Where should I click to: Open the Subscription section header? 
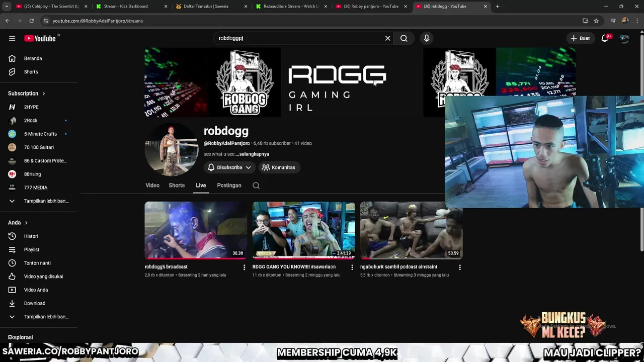[x=26, y=94]
